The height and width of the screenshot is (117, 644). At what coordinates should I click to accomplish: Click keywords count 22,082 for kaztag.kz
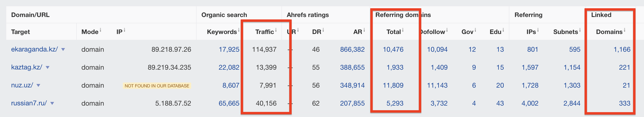[x=229, y=67]
